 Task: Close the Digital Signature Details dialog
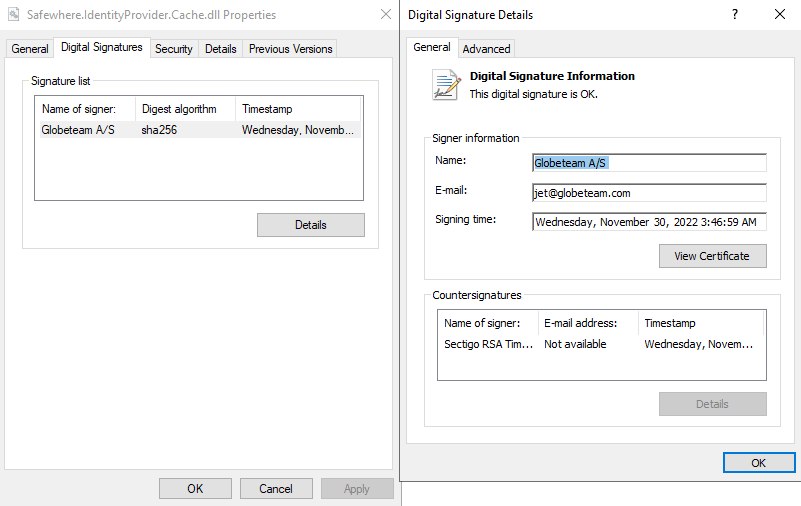780,15
